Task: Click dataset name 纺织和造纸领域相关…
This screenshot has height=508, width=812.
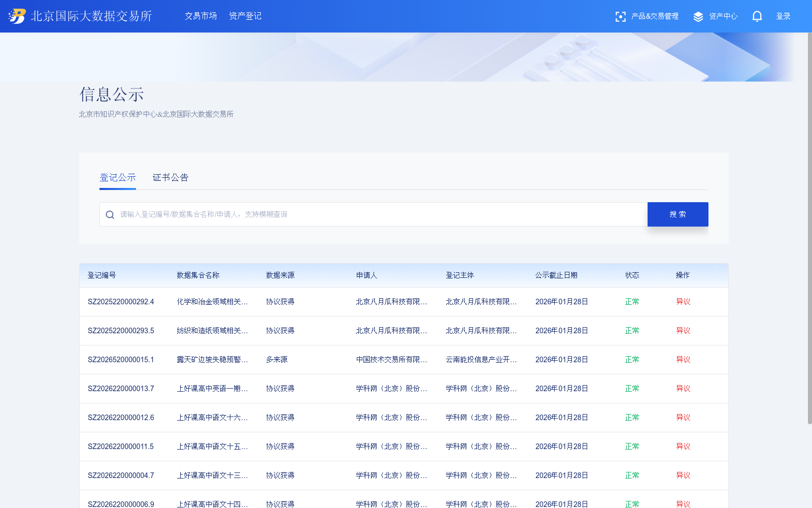Action: (212, 331)
